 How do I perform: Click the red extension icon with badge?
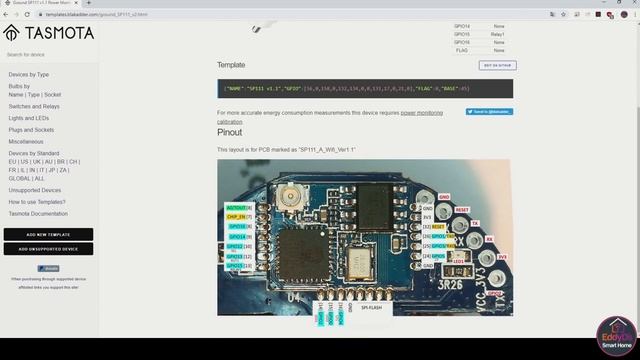pyautogui.click(x=610, y=15)
